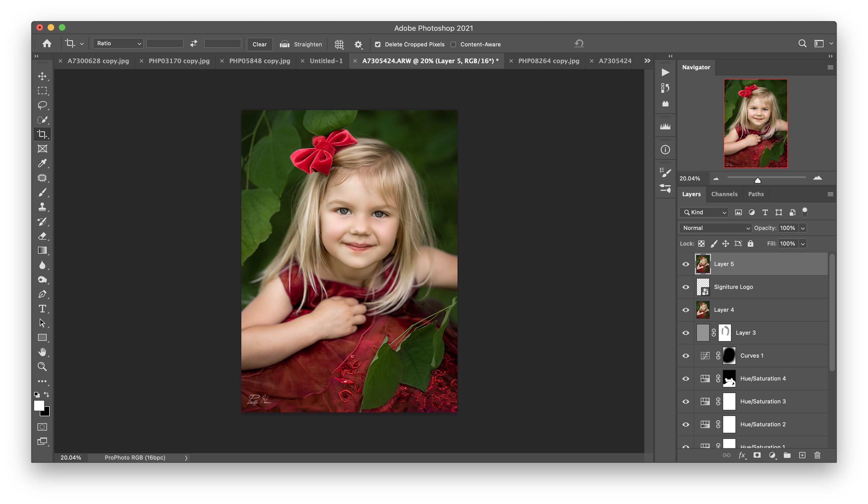Image resolution: width=868 pixels, height=504 pixels.
Task: Open crop tool preset picker arrow
Action: [x=82, y=44]
